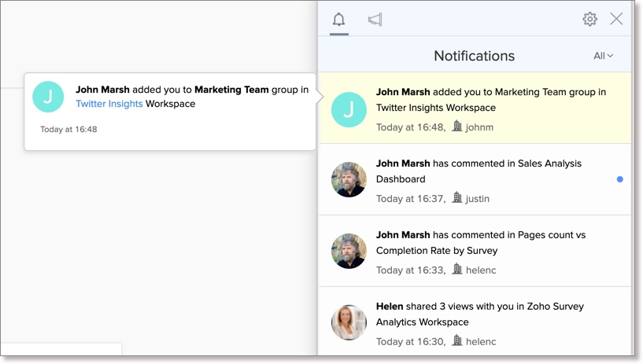Open the Pages count vs Completion Rate notification
Image resolution: width=643 pixels, height=364 pixels.
(480, 243)
